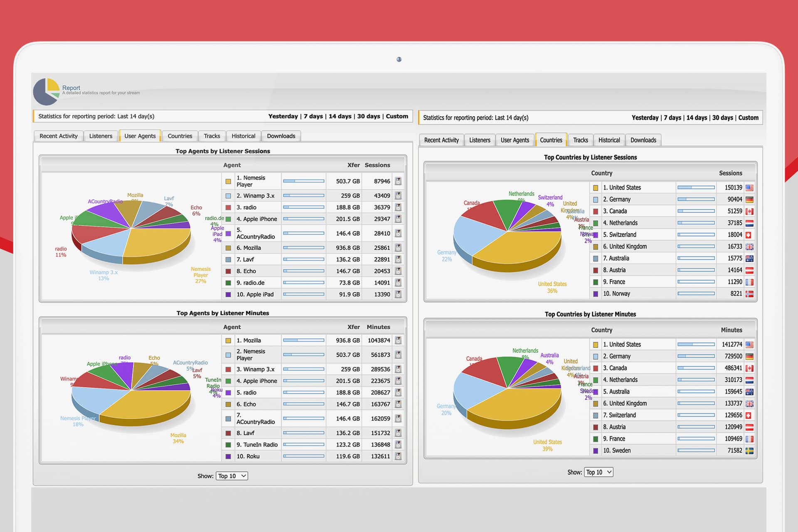Select Yesterday period in left panel
798x532 pixels.
pyautogui.click(x=283, y=116)
